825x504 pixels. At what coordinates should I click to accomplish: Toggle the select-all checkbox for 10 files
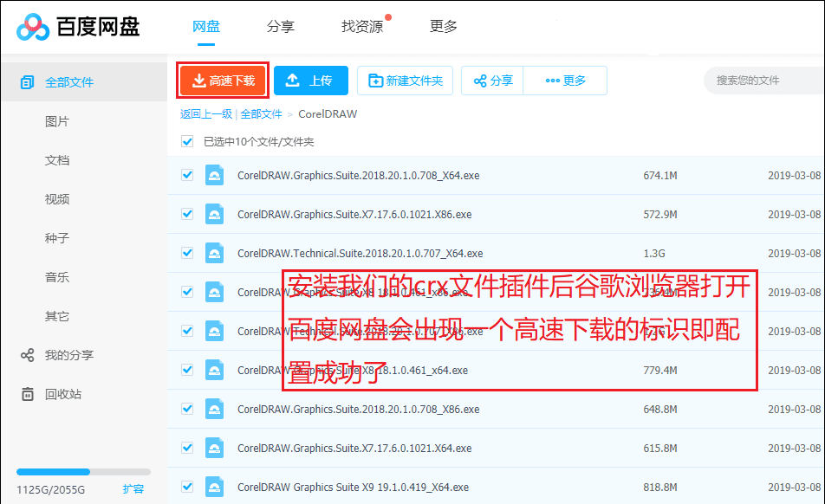point(187,141)
